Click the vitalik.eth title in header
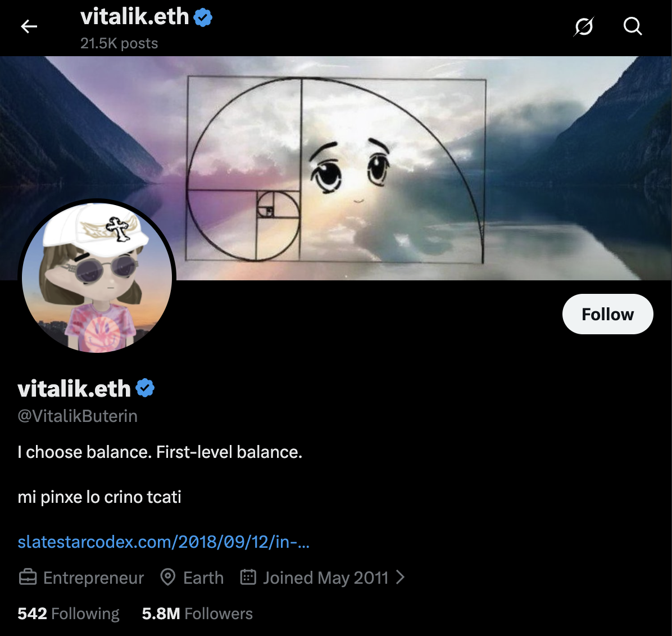This screenshot has width=672, height=636. pos(135,17)
